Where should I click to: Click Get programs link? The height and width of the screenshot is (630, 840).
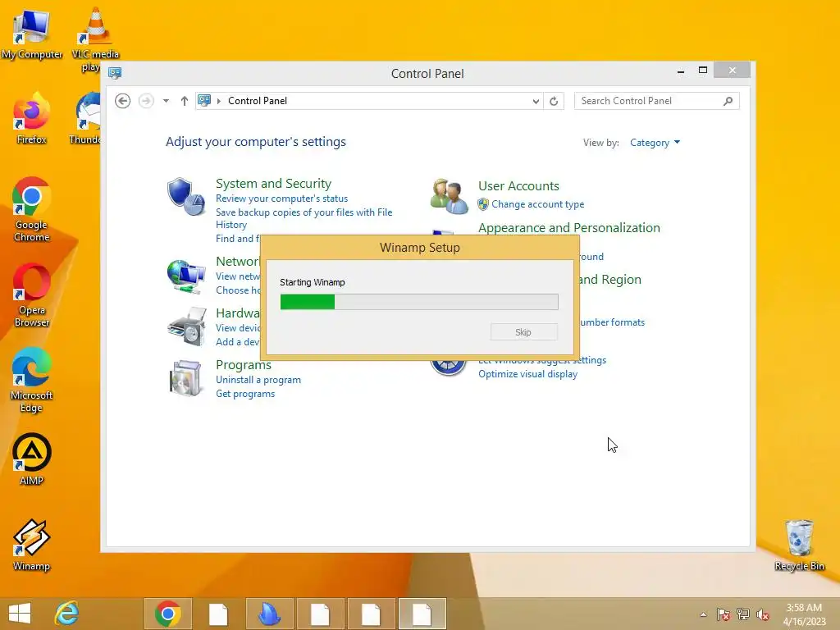coord(245,394)
